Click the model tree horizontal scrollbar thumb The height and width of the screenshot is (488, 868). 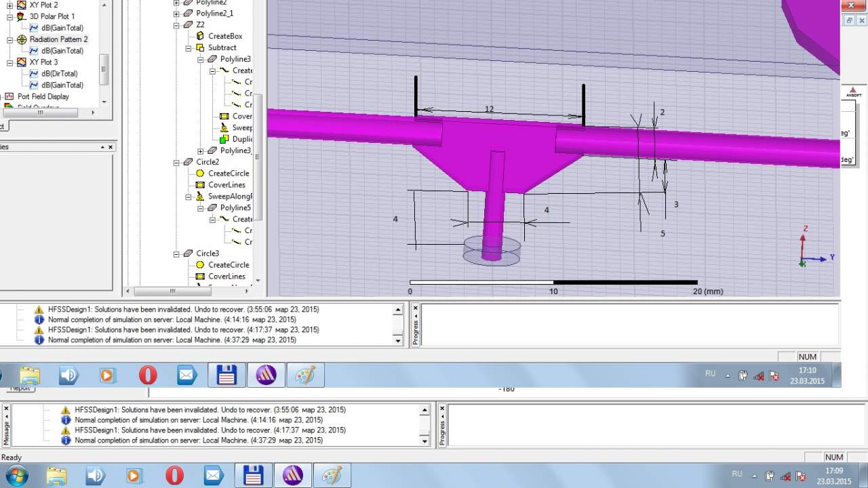pyautogui.click(x=173, y=291)
